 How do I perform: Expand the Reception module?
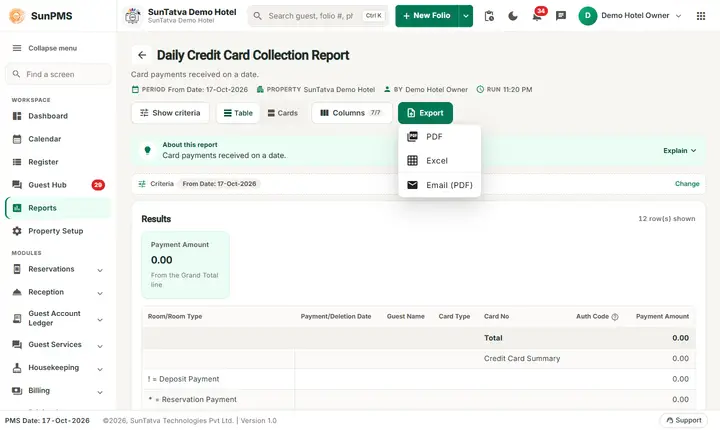pyautogui.click(x=58, y=292)
